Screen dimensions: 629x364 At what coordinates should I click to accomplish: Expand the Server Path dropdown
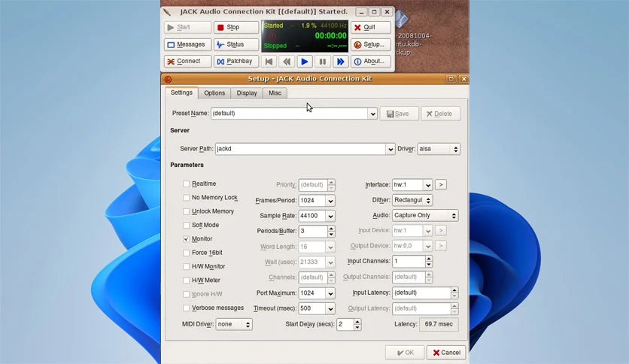(x=390, y=149)
